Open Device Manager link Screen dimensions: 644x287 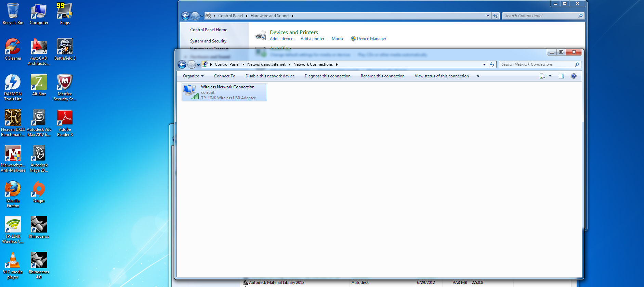pos(371,39)
